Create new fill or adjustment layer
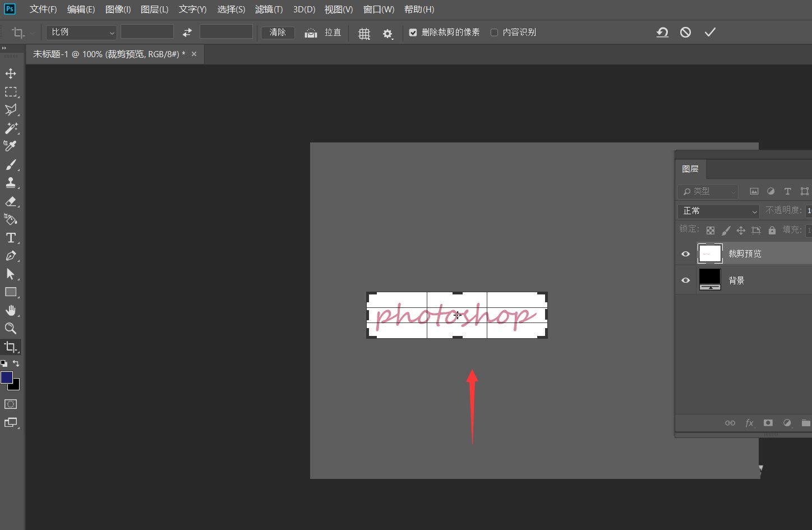 pyautogui.click(x=787, y=423)
